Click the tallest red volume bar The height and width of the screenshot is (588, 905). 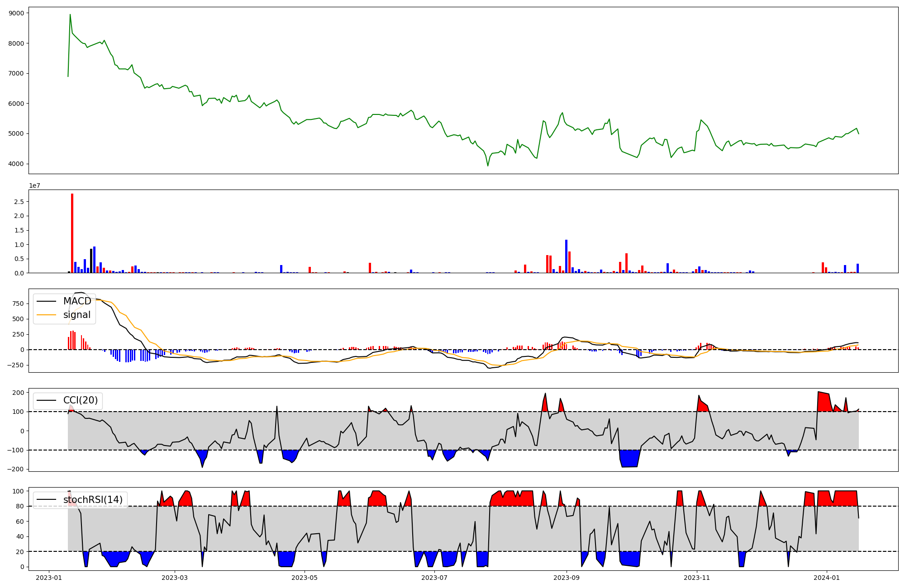point(72,233)
